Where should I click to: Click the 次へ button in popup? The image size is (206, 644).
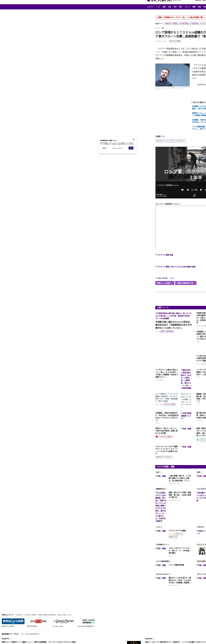point(131,148)
